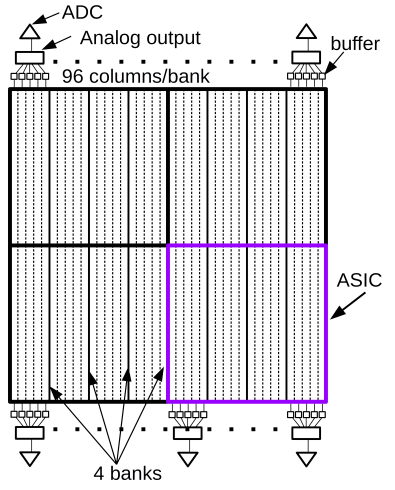Screen dimensions: 395x490
Task: Click the "4 banks" label
Action: point(127,473)
